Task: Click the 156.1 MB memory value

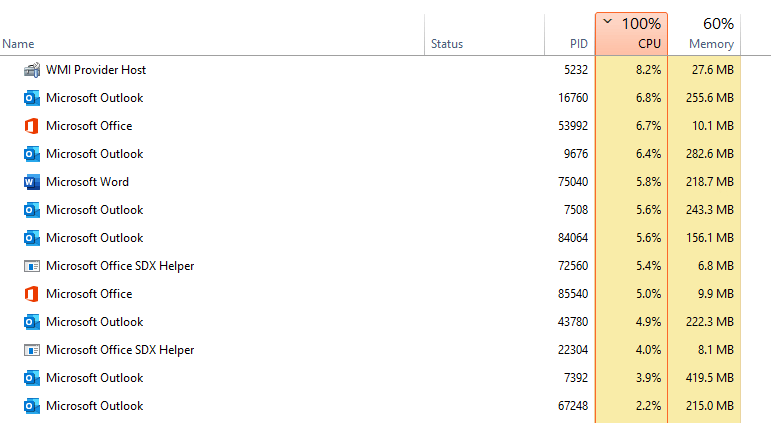Action: click(x=710, y=238)
